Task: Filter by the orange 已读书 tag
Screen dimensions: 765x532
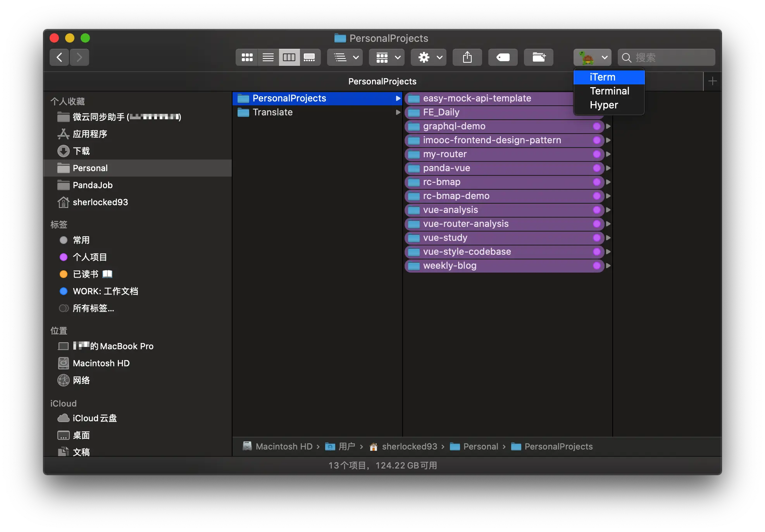Action: 138,274
